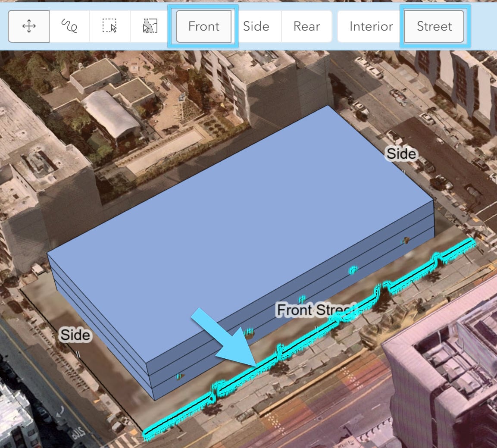Toggle the Street edge option
The image size is (497, 448).
[x=434, y=26]
